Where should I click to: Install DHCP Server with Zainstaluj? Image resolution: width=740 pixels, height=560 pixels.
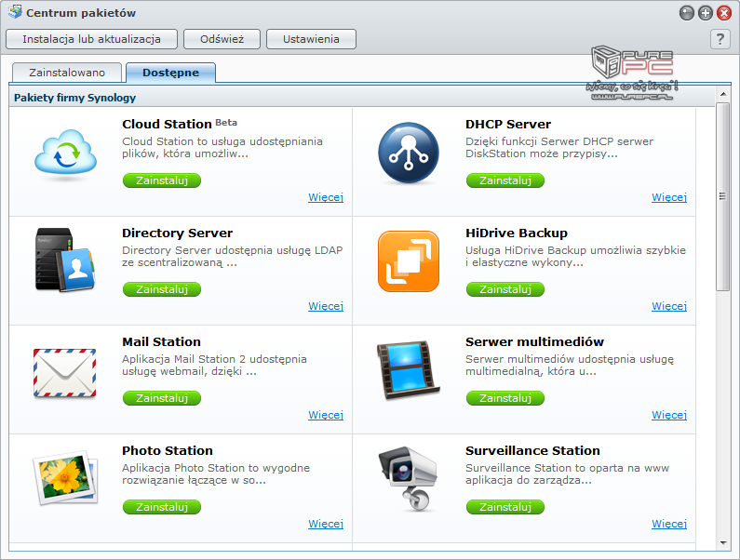tap(505, 180)
